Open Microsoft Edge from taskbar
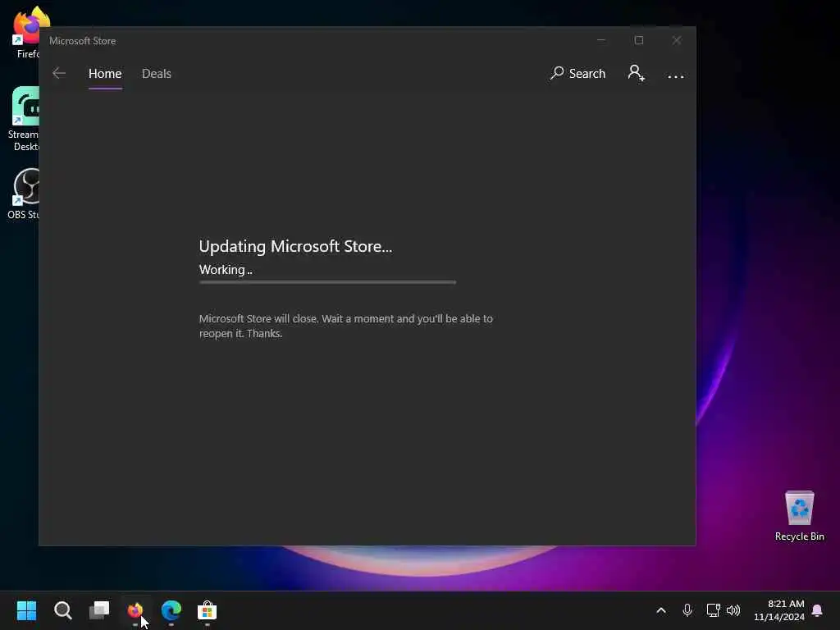 tap(171, 610)
